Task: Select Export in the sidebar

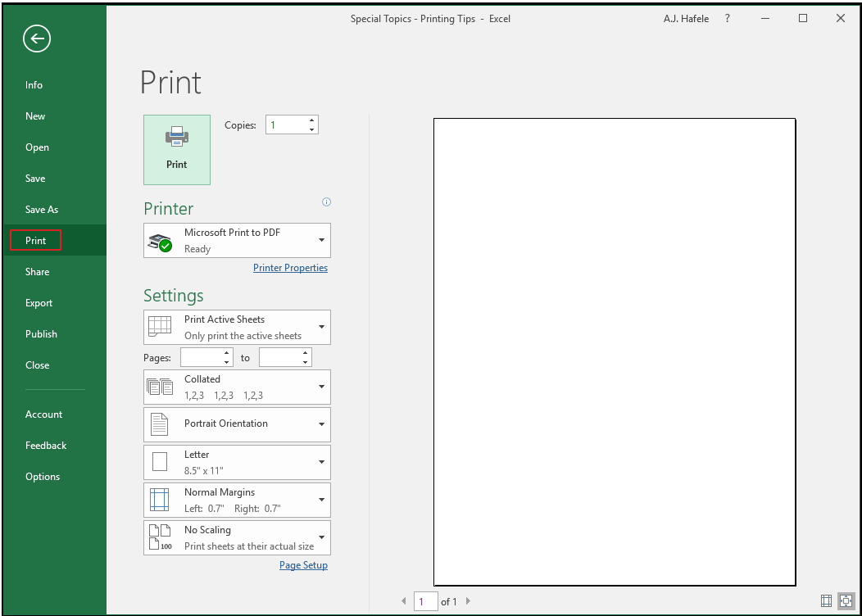Action: (39, 303)
